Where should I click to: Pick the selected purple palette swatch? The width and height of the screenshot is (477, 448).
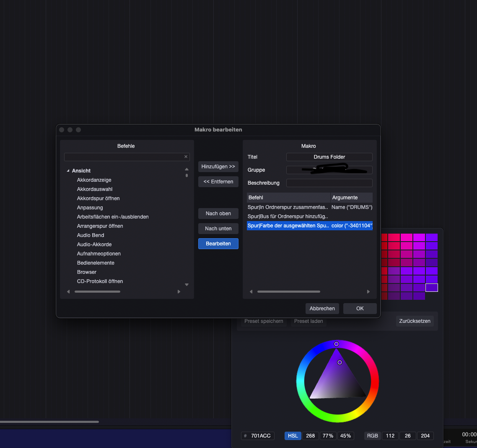[x=431, y=288]
